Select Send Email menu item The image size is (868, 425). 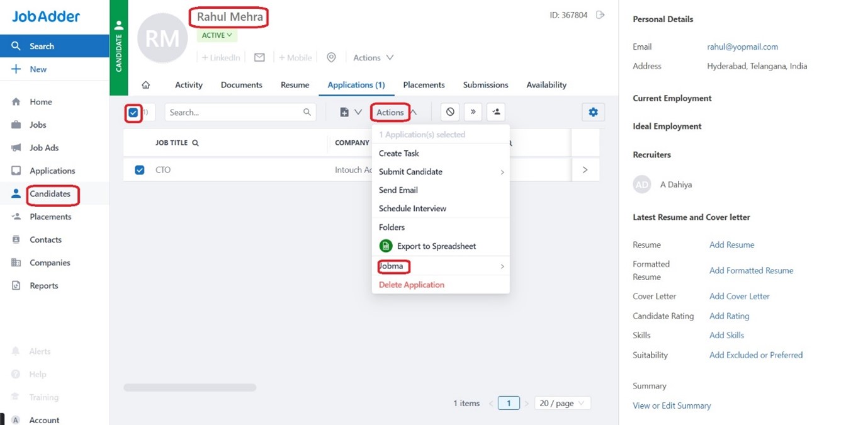(x=441, y=190)
